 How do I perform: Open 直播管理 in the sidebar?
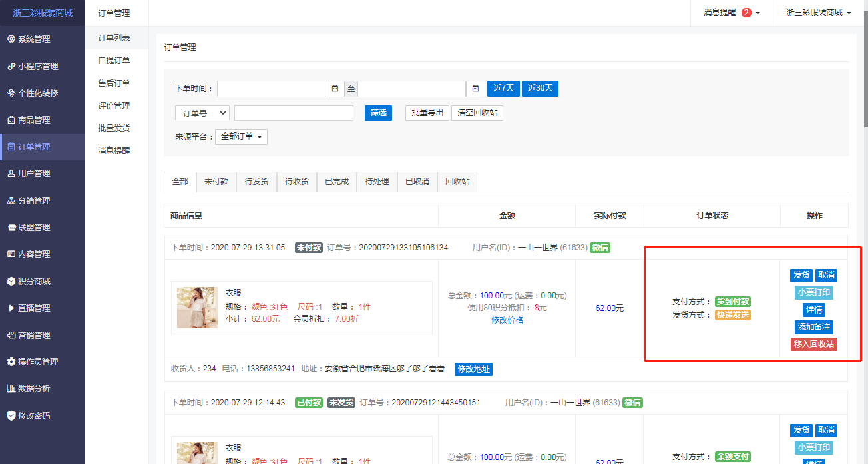43,308
